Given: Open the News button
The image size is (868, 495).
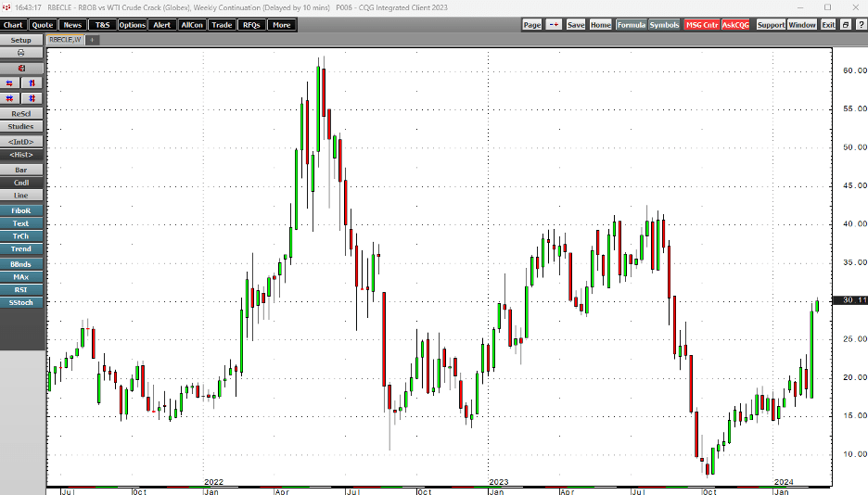Looking at the screenshot, I should point(72,25).
